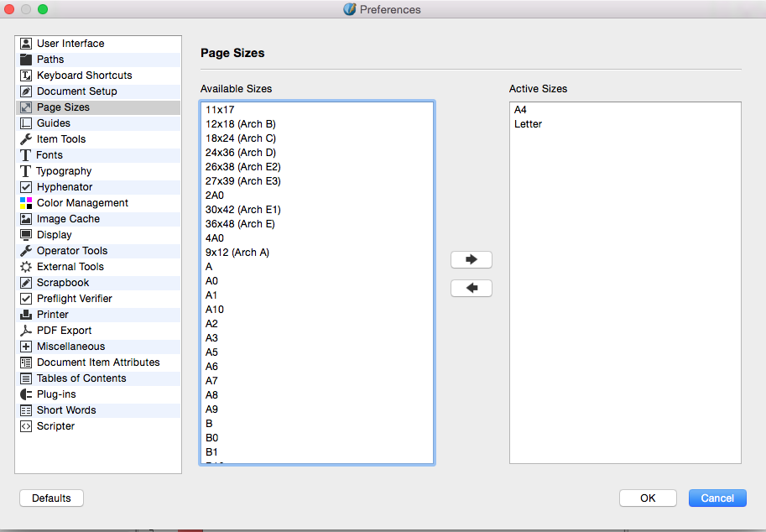
Task: Click the External Tools gear icon
Action: click(x=26, y=267)
